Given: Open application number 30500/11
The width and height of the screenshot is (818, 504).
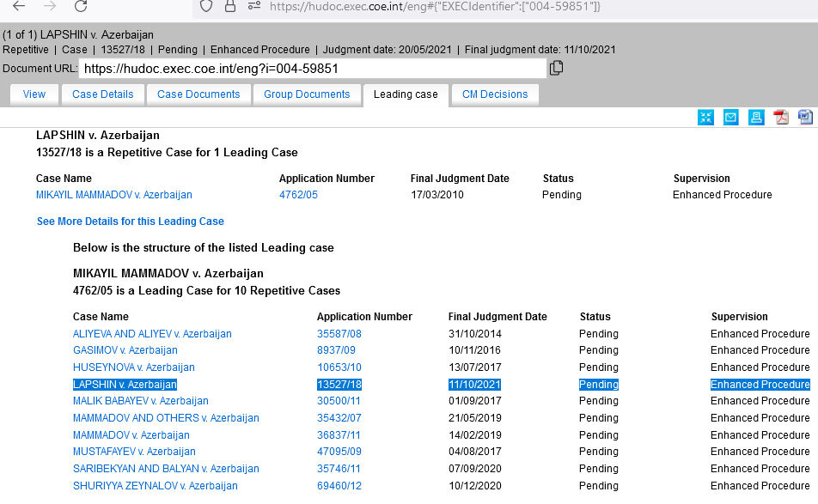Looking at the screenshot, I should coord(339,400).
